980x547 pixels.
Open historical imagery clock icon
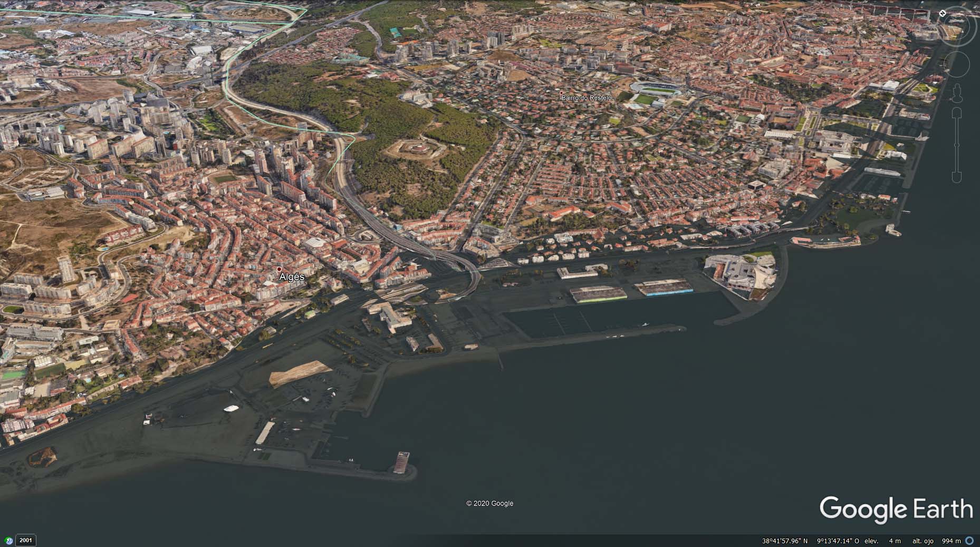coord(8,541)
